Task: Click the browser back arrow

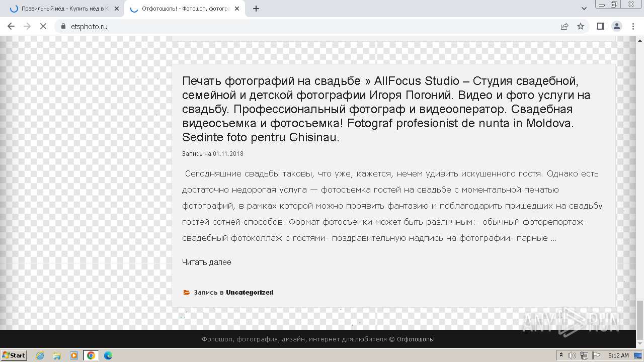Action: 11,26
